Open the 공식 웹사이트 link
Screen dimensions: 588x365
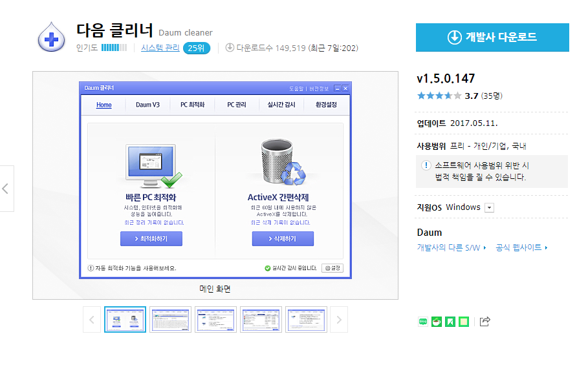pos(521,247)
